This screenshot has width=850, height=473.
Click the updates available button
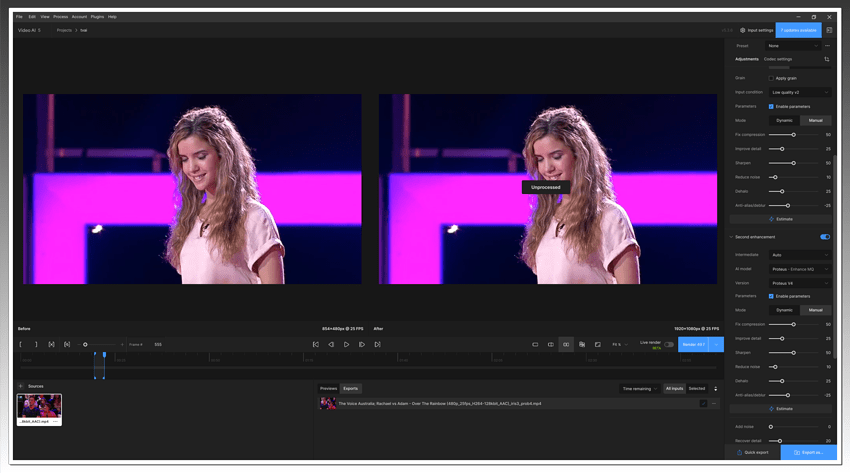coord(799,30)
